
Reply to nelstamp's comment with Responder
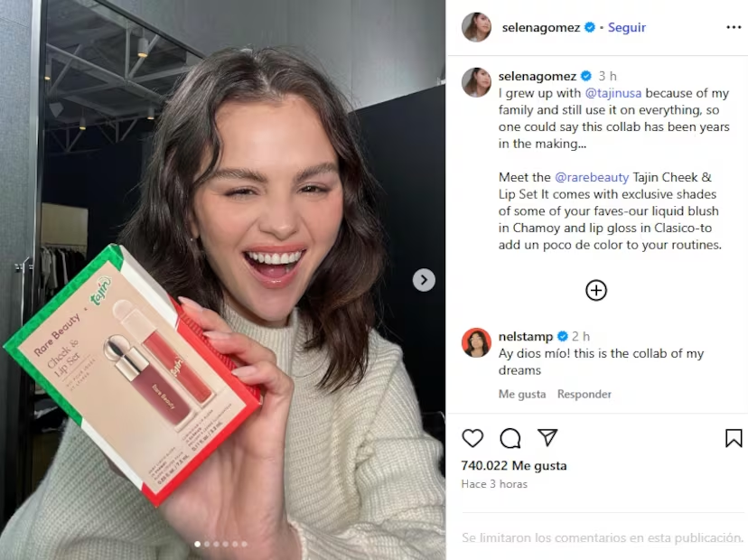tap(584, 394)
